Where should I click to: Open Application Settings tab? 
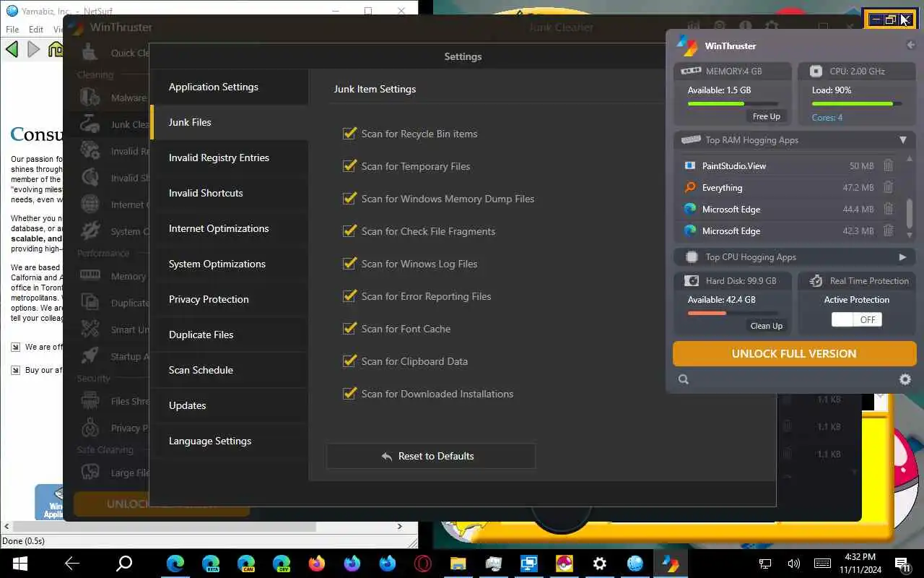[x=229, y=87]
